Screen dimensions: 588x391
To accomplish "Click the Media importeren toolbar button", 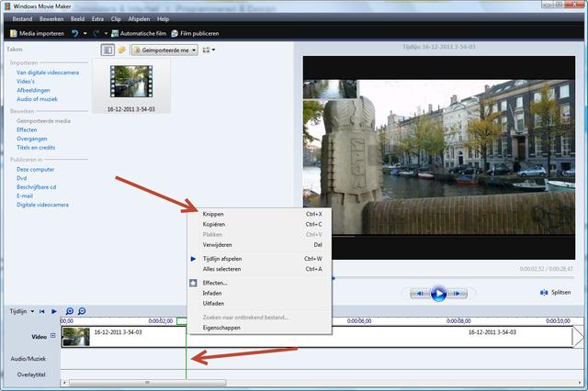I will click(x=40, y=33).
